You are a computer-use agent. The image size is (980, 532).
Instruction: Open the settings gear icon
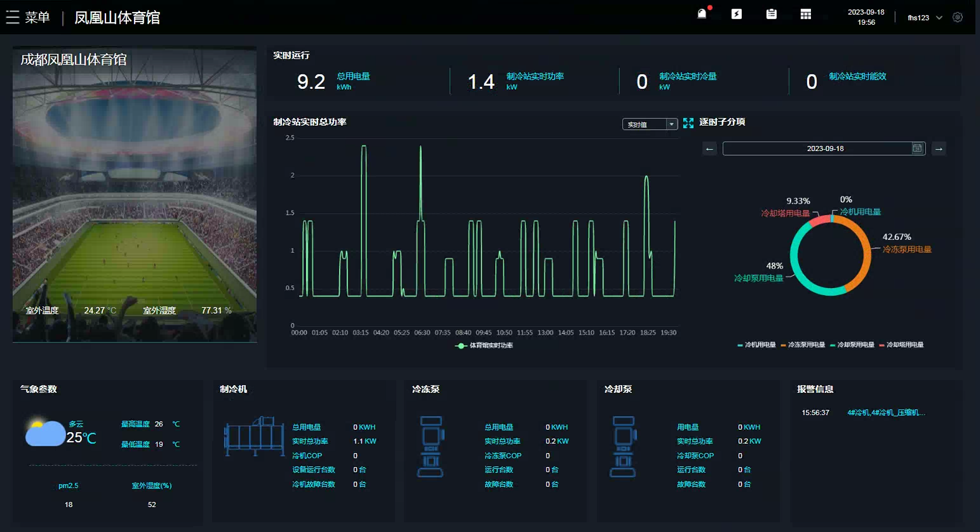coord(958,17)
